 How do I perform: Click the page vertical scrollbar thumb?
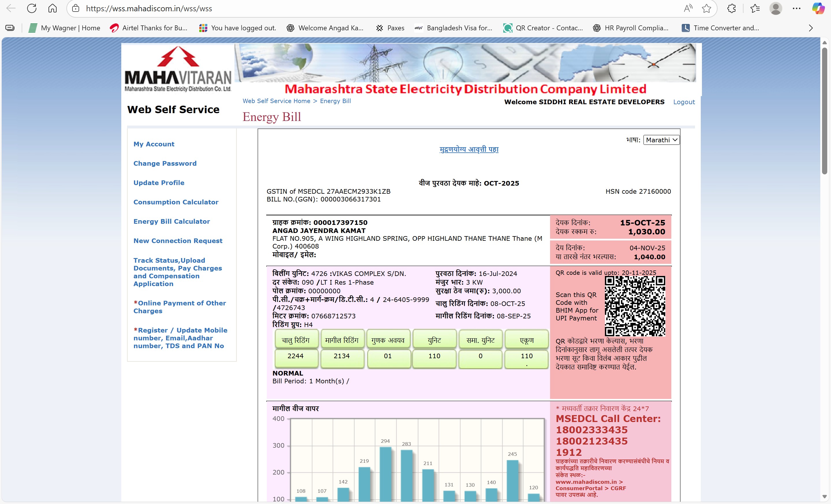[825, 111]
